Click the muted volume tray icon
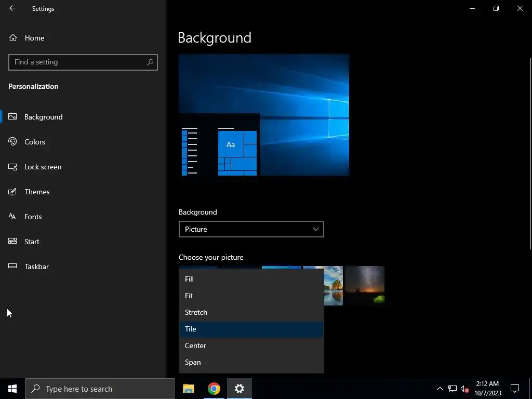 click(464, 389)
